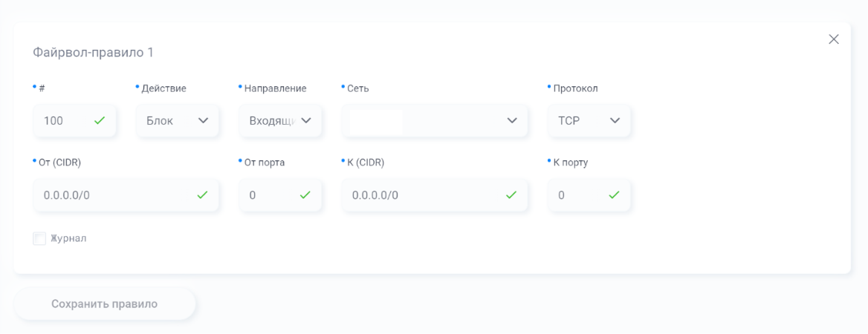
Task: Click the green checkmark in От (CIDR)
Action: (x=203, y=194)
